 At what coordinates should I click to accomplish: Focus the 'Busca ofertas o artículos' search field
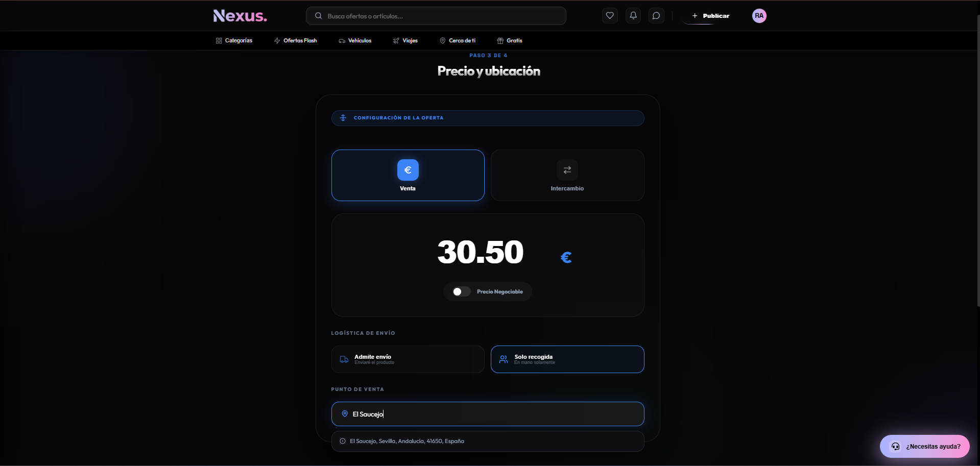pyautogui.click(x=436, y=16)
